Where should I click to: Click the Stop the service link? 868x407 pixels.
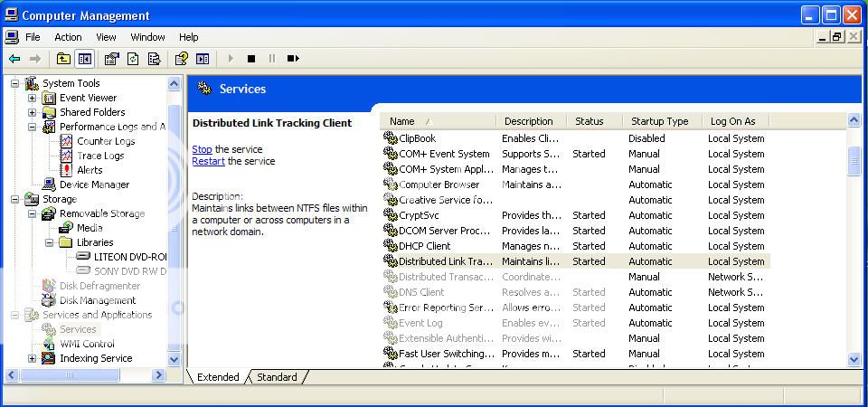coord(202,149)
